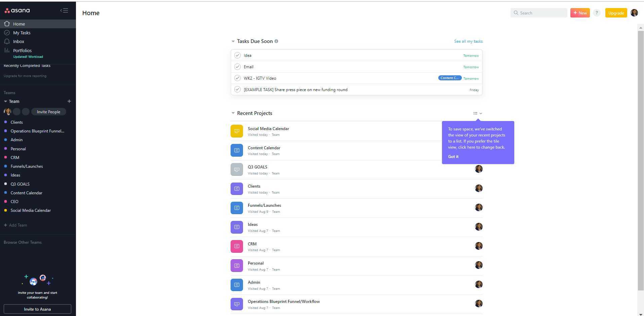This screenshot has width=644, height=316.
Task: Collapse the sidebar using hamburger icon
Action: [x=64, y=10]
